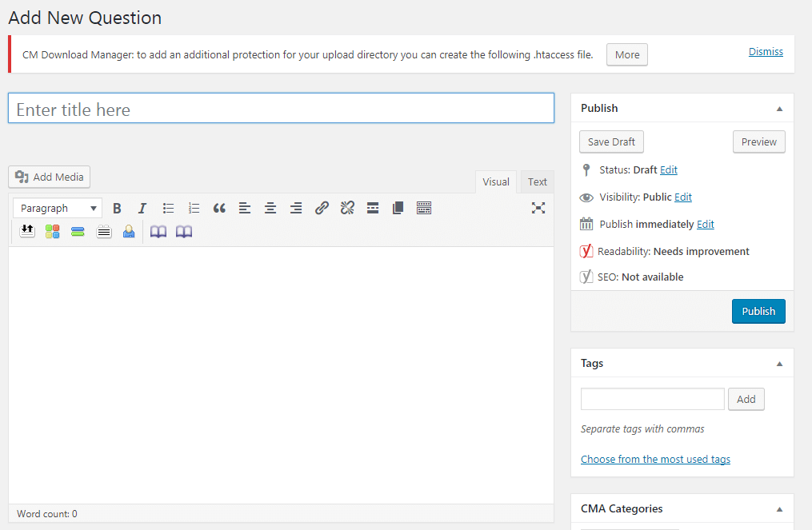Center align the text
This screenshot has height=530, width=812.
pos(270,208)
